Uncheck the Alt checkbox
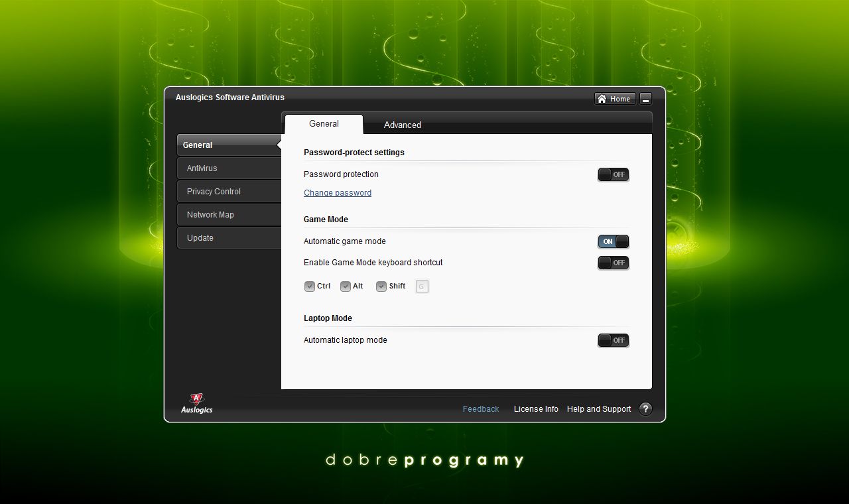Image resolution: width=849 pixels, height=504 pixels. click(x=346, y=286)
